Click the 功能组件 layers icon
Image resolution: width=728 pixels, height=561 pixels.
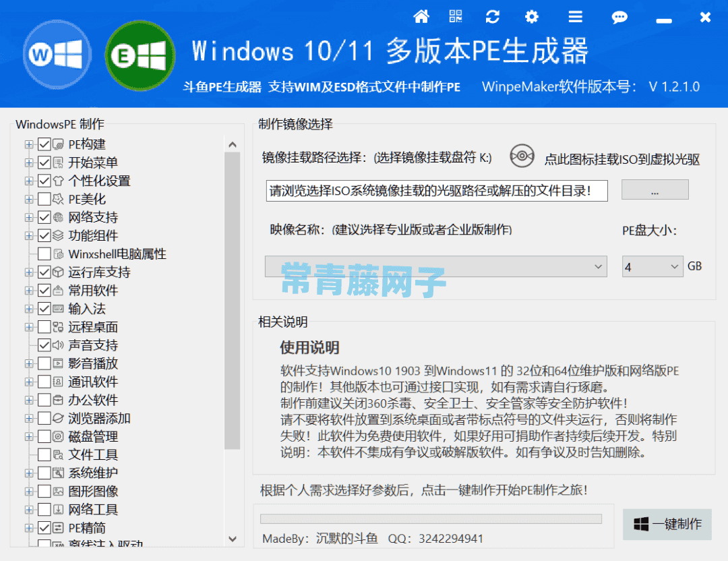[x=58, y=235]
